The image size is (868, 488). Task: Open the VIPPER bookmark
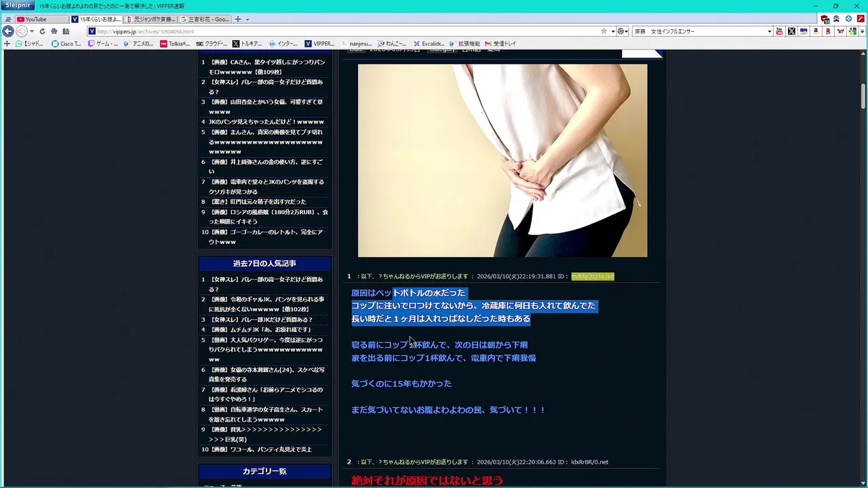tap(319, 43)
